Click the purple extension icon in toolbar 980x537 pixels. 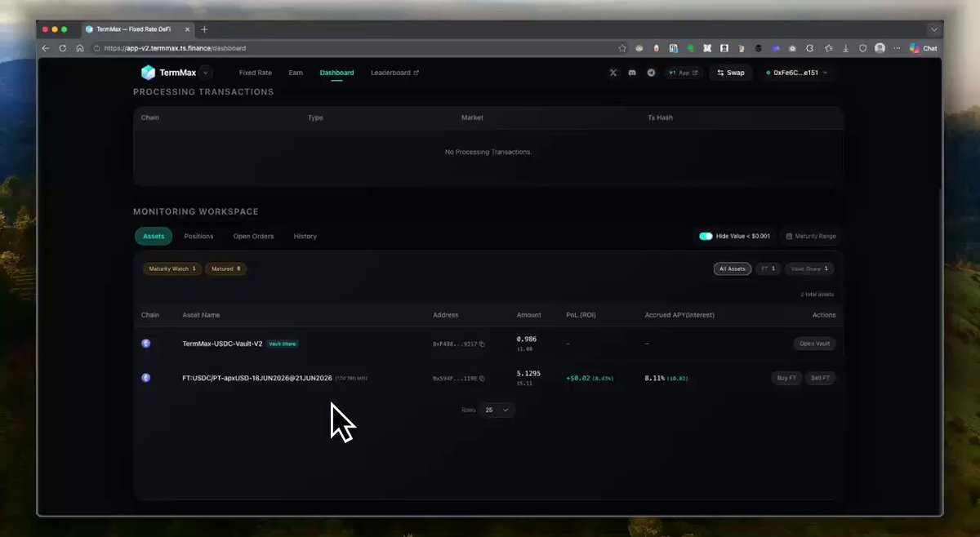776,48
